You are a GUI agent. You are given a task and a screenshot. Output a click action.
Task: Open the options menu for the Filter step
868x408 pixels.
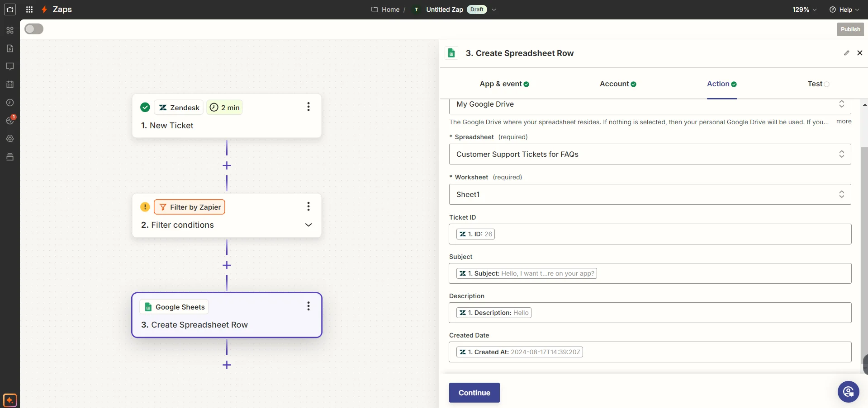click(308, 206)
